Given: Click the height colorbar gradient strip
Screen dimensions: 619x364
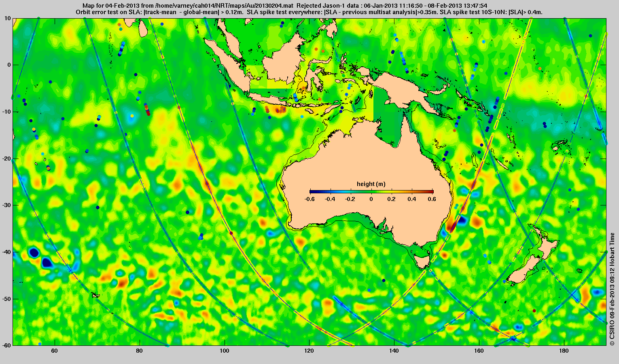Looking at the screenshot, I should pos(371,192).
